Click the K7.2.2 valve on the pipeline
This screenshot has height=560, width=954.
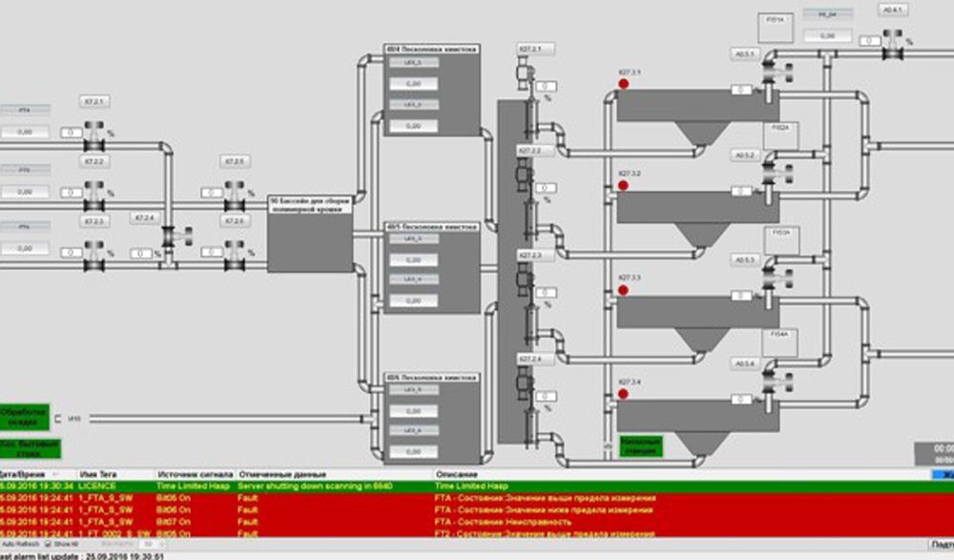coord(93,196)
